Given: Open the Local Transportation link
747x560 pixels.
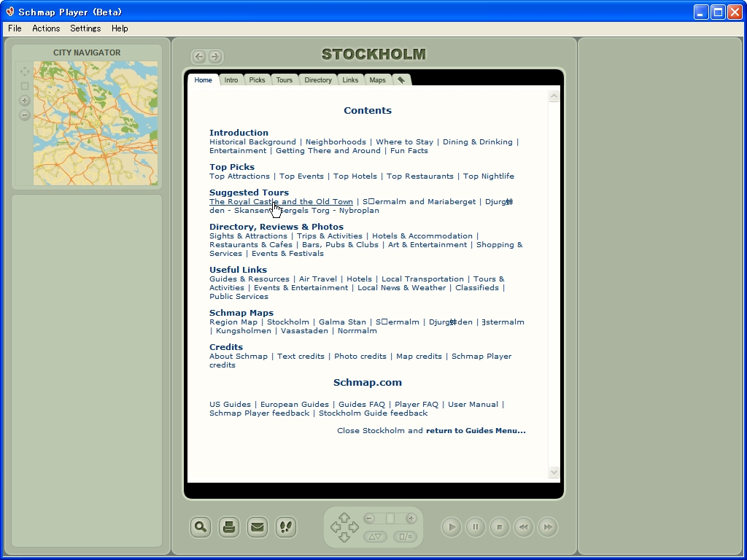Looking at the screenshot, I should (422, 279).
